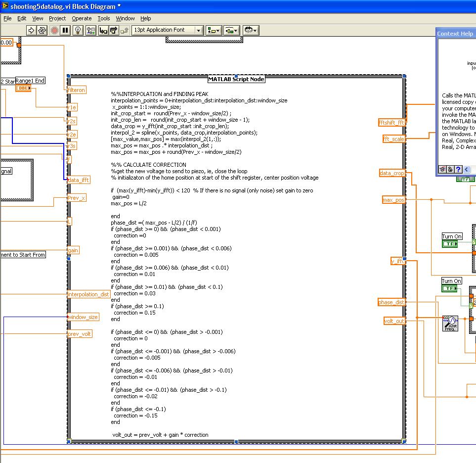Lock the Context Help window
The height and width of the screenshot is (463, 476).
pos(449,169)
